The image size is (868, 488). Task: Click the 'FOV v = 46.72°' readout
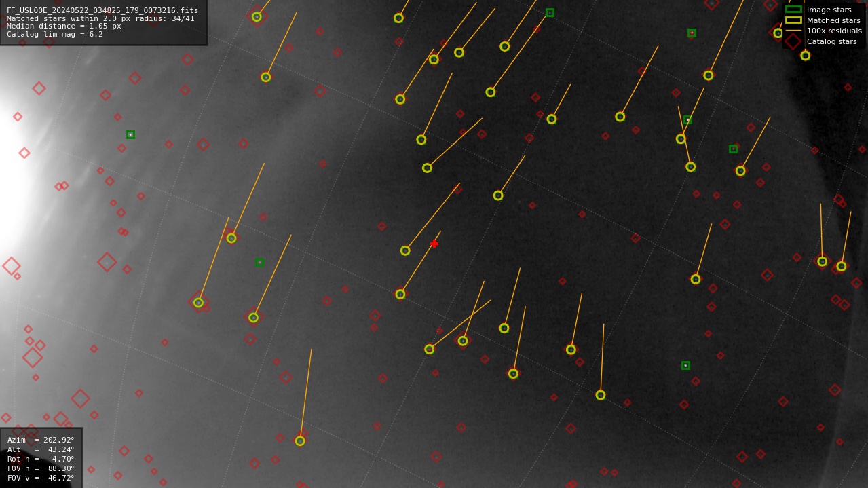[41, 478]
